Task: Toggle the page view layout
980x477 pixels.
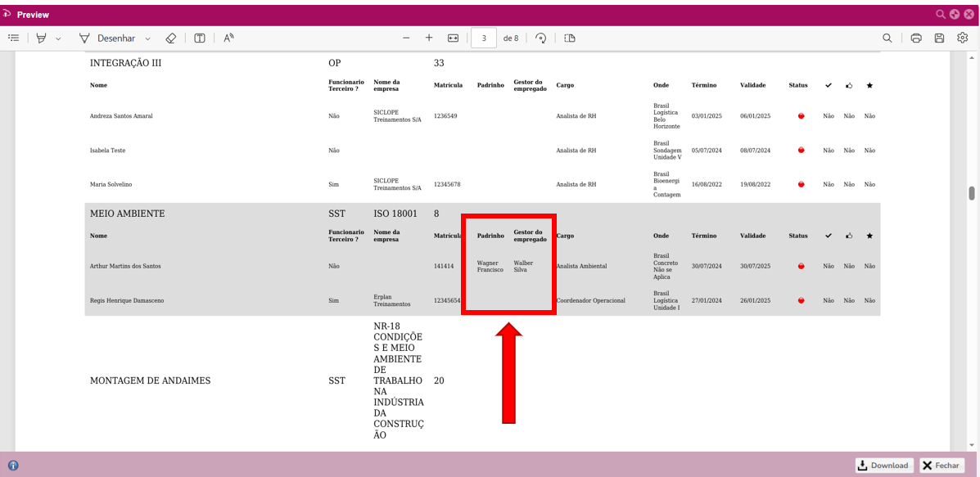Action: (x=570, y=38)
